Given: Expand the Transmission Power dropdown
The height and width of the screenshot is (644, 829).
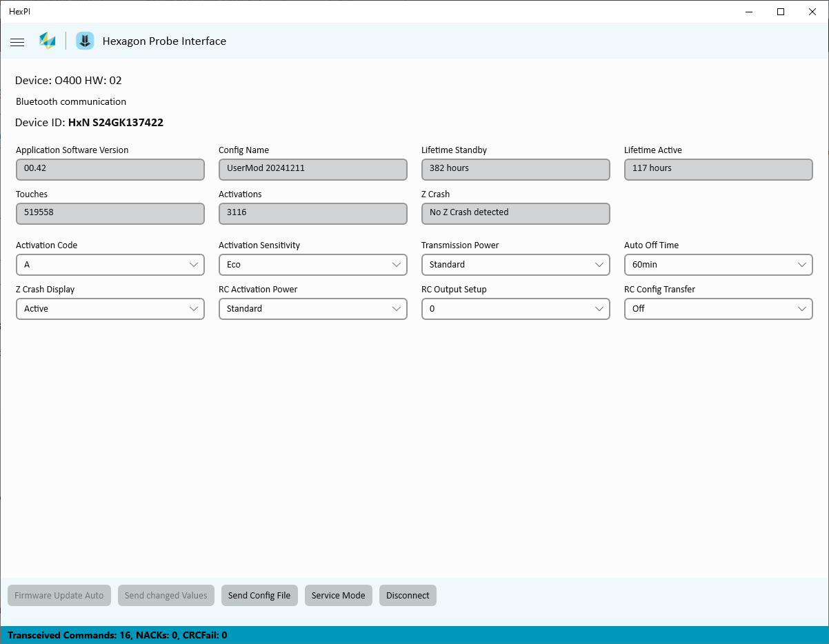Looking at the screenshot, I should coord(516,265).
